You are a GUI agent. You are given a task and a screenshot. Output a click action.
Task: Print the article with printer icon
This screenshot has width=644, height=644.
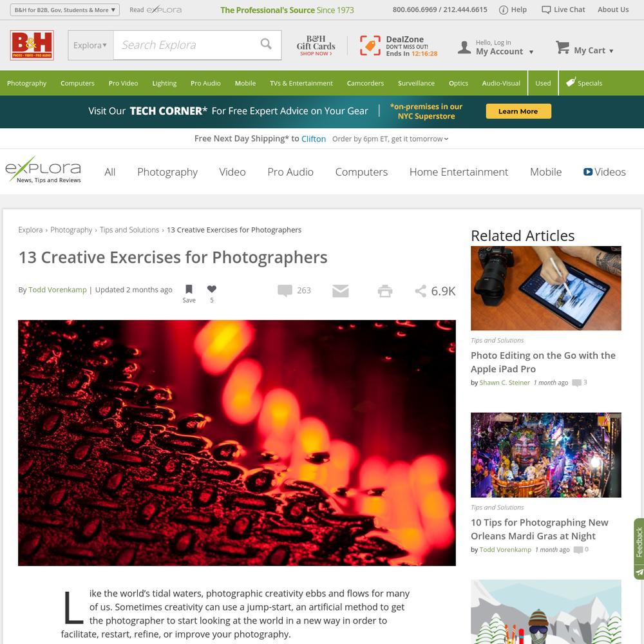click(385, 291)
